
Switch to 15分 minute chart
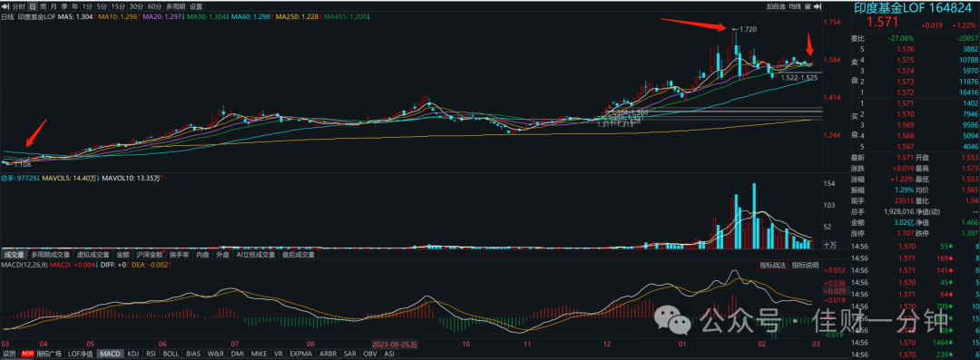[118, 6]
